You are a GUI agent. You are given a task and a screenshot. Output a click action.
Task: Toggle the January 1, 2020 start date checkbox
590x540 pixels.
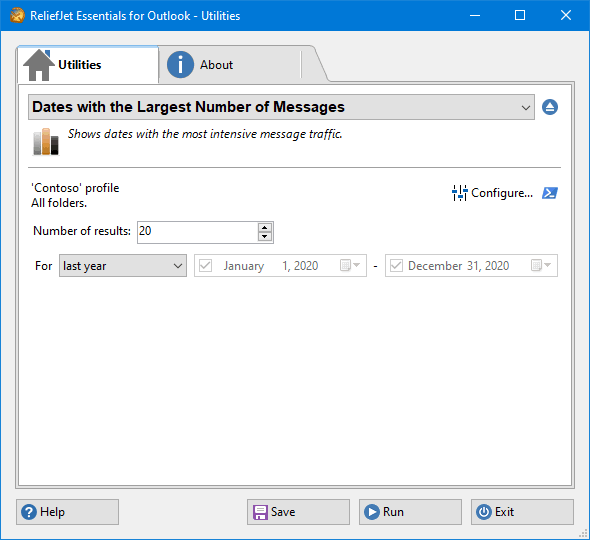[x=205, y=266]
